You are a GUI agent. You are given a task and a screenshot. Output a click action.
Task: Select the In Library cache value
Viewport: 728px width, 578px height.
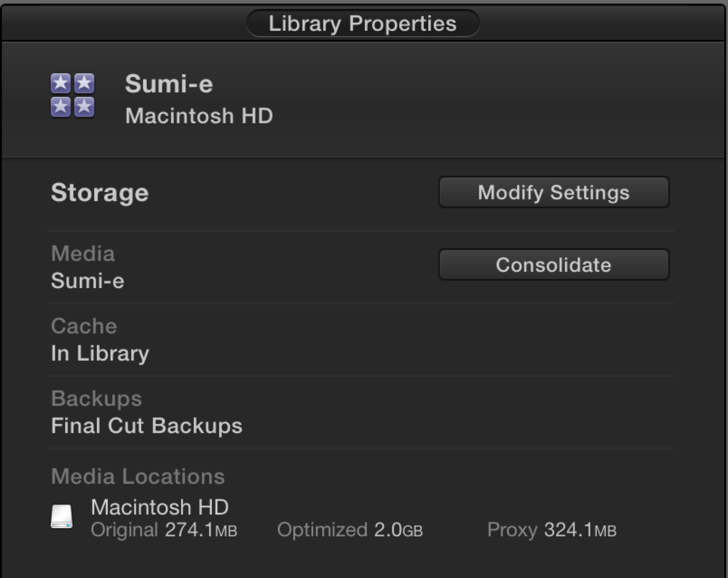click(100, 353)
